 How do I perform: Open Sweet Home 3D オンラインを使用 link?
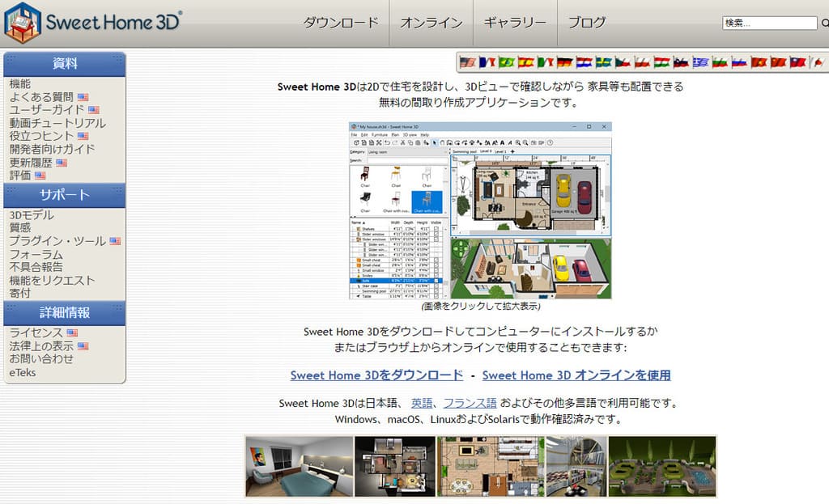pos(576,375)
